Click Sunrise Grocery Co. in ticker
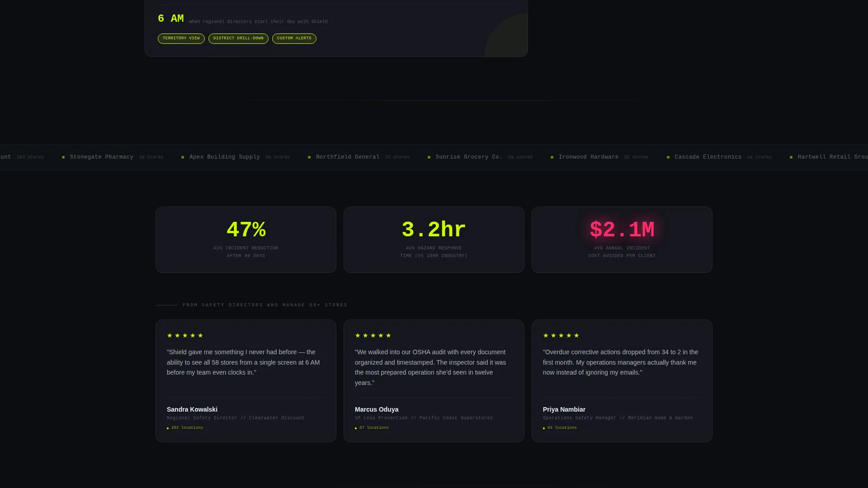 [x=469, y=157]
